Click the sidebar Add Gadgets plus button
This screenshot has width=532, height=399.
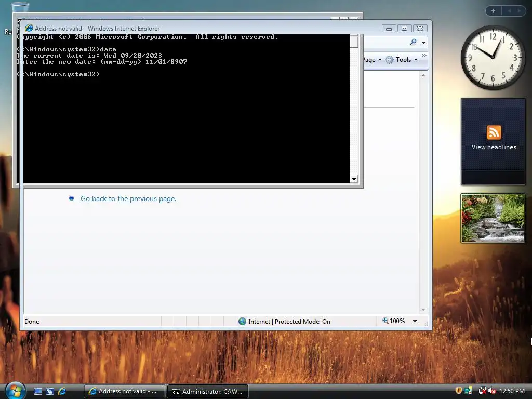(x=493, y=11)
